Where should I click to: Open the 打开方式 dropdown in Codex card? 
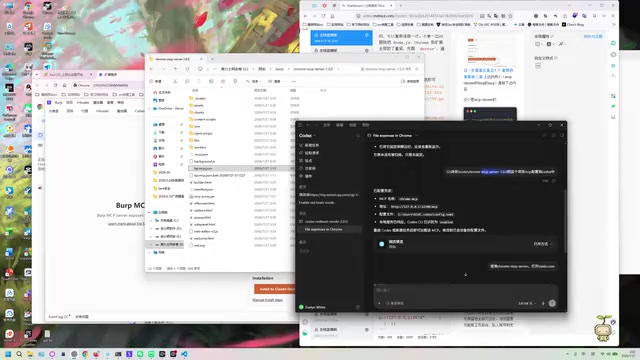coord(543,244)
